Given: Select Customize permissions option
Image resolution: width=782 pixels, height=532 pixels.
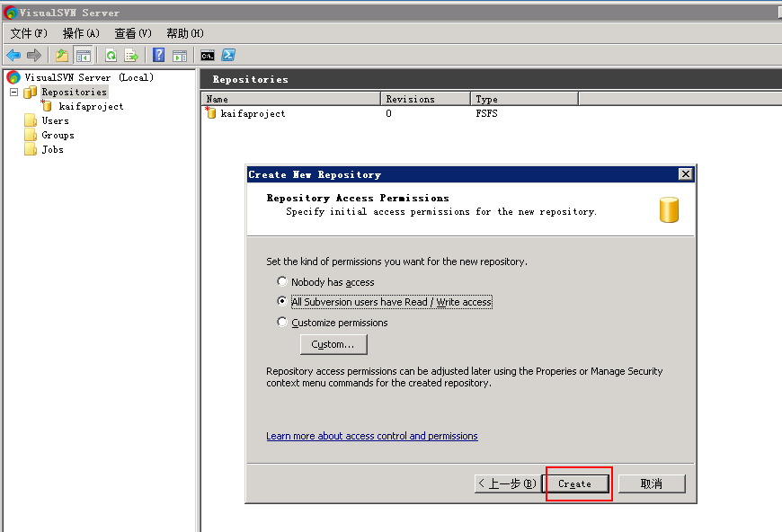Looking at the screenshot, I should (281, 322).
